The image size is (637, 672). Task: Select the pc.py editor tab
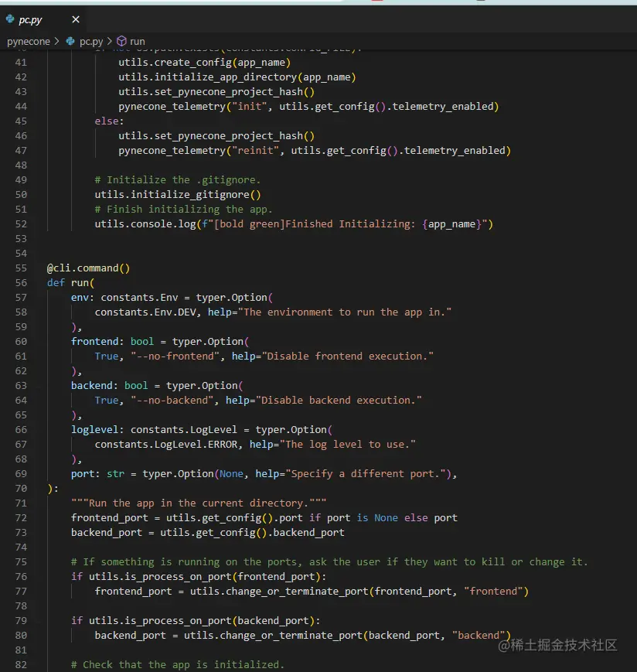pyautogui.click(x=44, y=19)
